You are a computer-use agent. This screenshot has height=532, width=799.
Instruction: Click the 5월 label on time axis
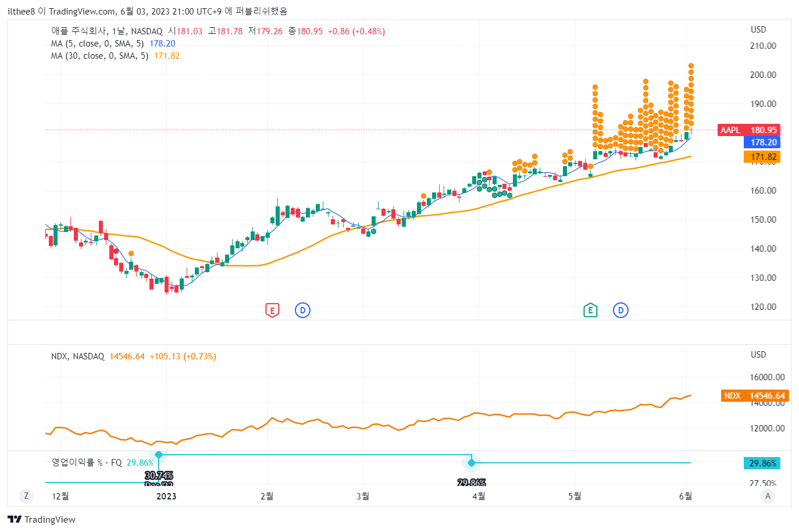(575, 496)
